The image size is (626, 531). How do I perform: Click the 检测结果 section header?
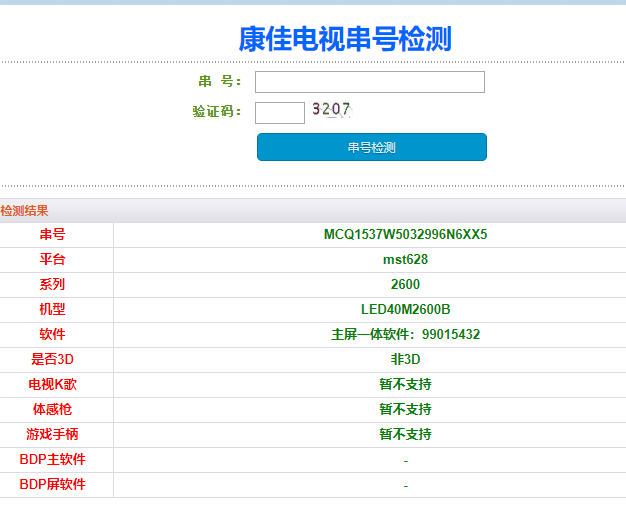point(24,211)
